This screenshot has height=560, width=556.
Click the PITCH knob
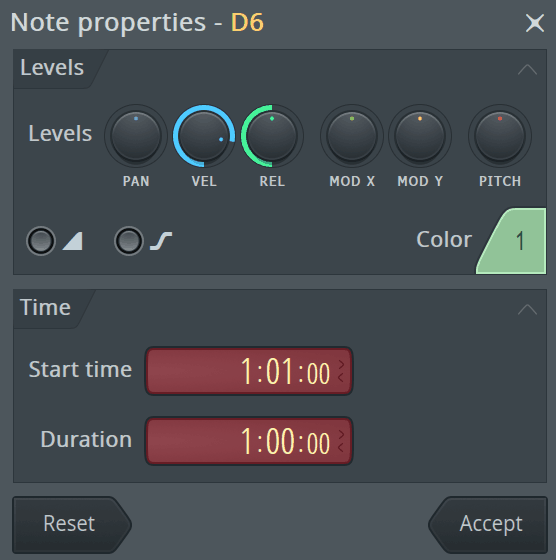[500, 136]
